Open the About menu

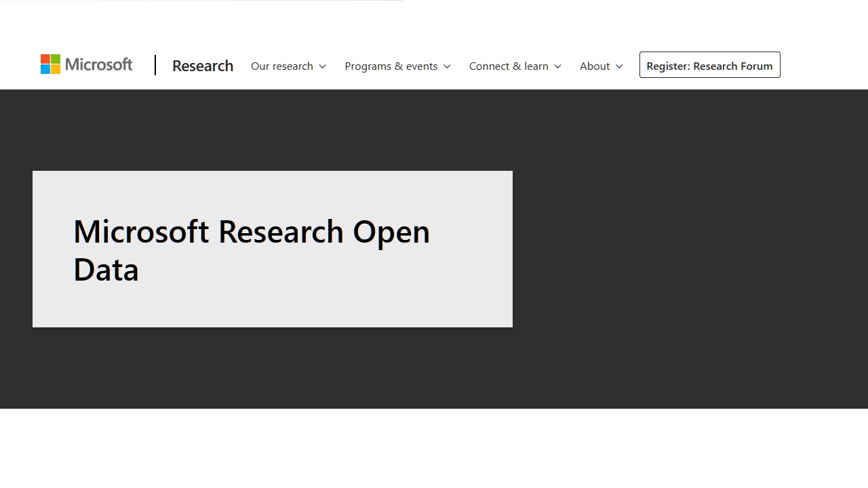click(595, 66)
